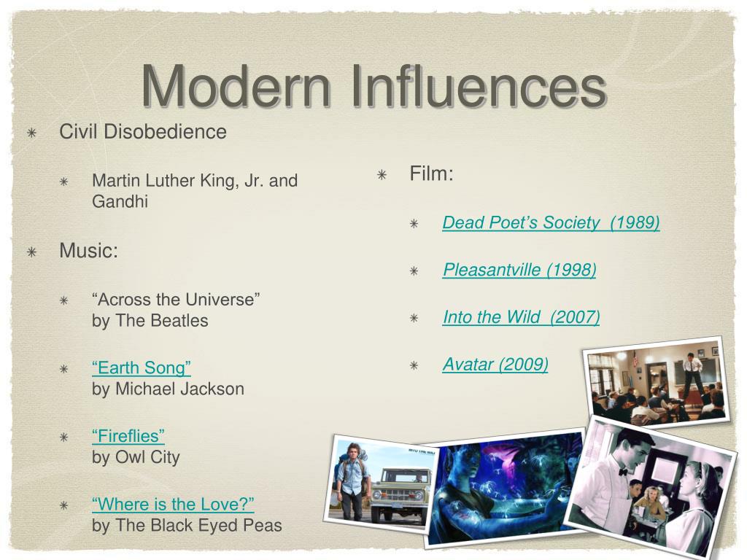The height and width of the screenshot is (560, 747).
Task: Click the "Modern Influences" title
Action: click(373, 86)
